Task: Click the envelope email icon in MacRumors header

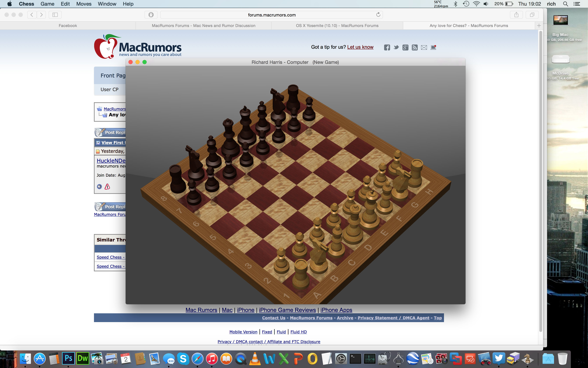Action: coord(424,47)
